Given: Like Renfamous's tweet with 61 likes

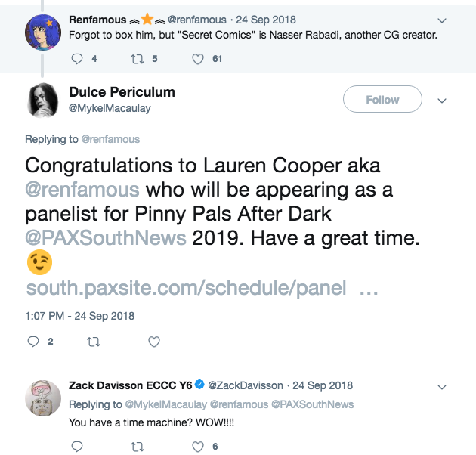Looking at the screenshot, I should [x=198, y=59].
